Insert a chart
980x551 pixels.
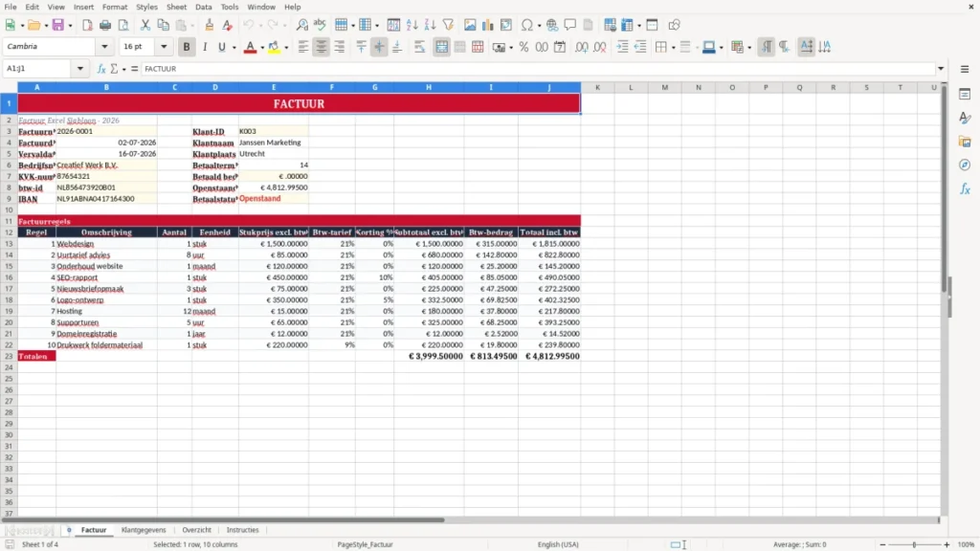click(x=488, y=25)
